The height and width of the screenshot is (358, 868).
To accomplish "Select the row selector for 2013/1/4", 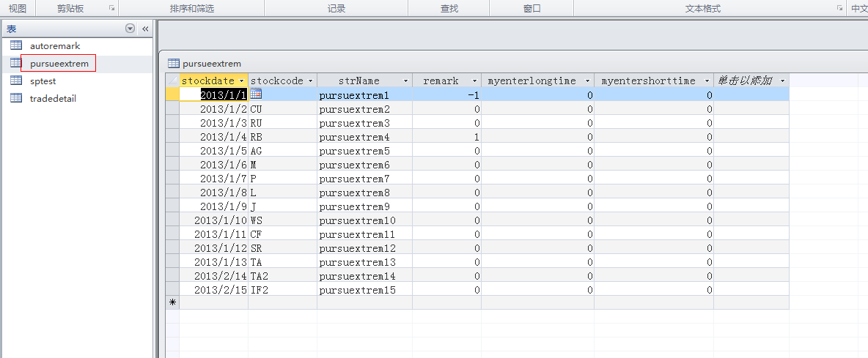I will coord(172,137).
